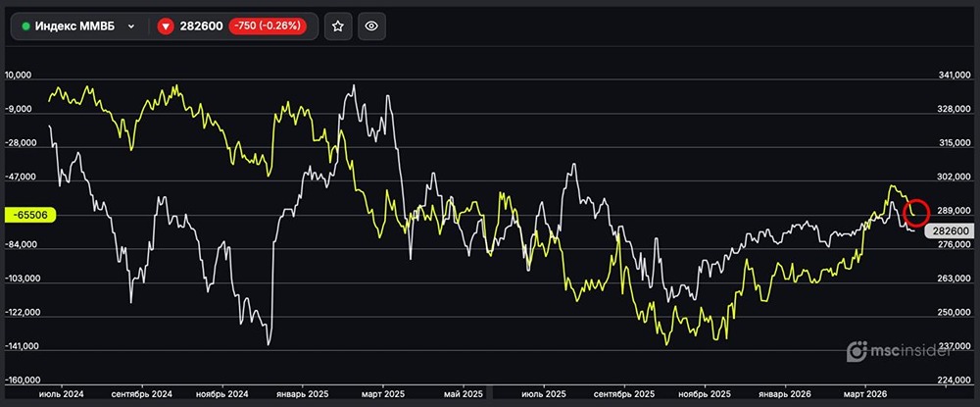
Task: Add chart to favorites with star icon
Action: pyautogui.click(x=337, y=26)
